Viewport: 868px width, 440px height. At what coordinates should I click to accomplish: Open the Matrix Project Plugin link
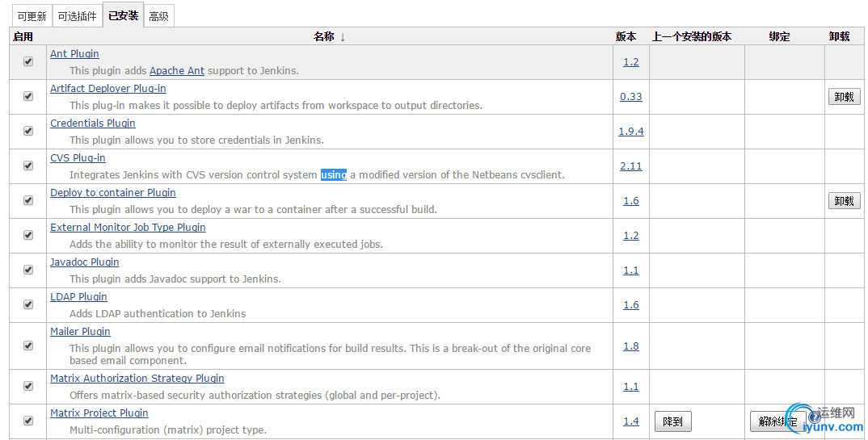99,413
